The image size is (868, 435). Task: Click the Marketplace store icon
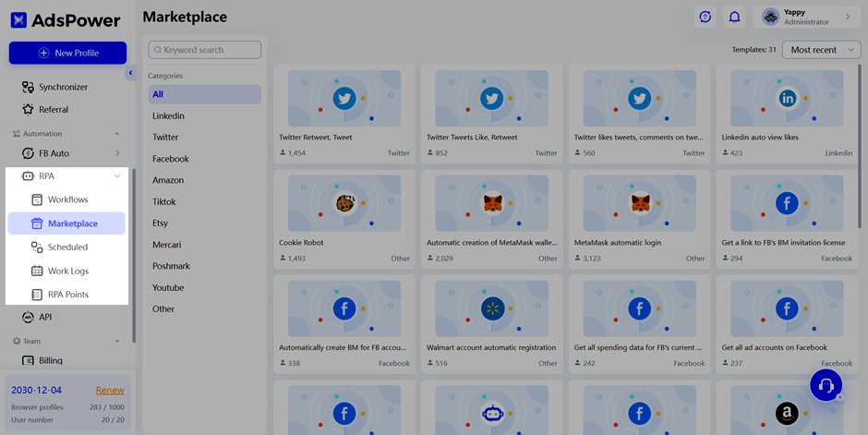point(37,224)
